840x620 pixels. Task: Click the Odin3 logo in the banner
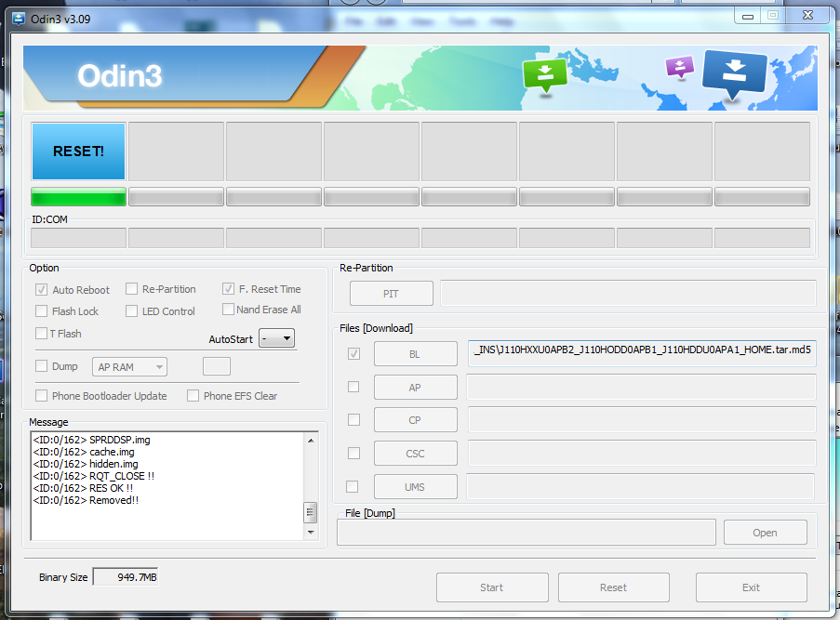119,75
